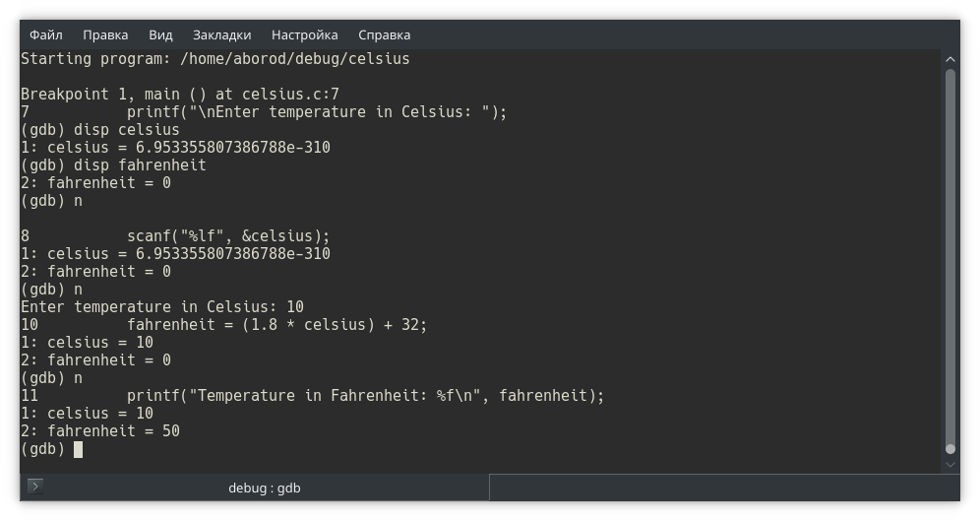Click the "Starting program" path line
The height and width of the screenshot is (521, 980).
pyautogui.click(x=214, y=59)
